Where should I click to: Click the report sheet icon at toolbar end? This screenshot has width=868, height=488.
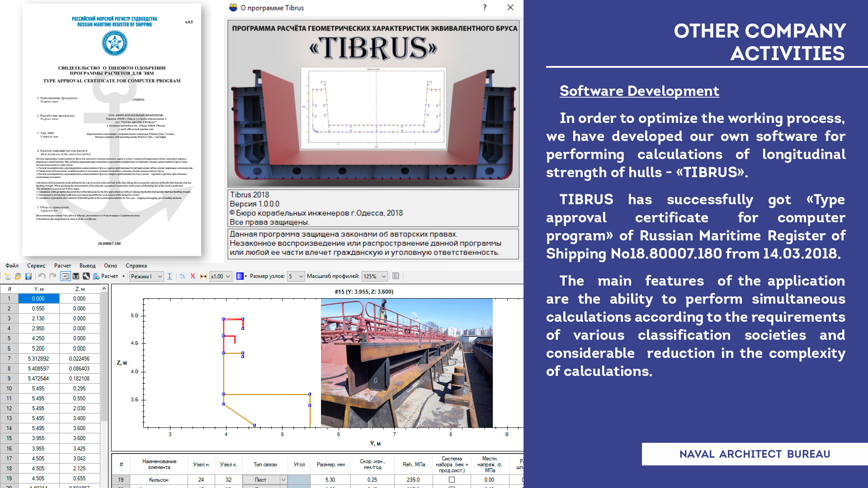pyautogui.click(x=396, y=276)
